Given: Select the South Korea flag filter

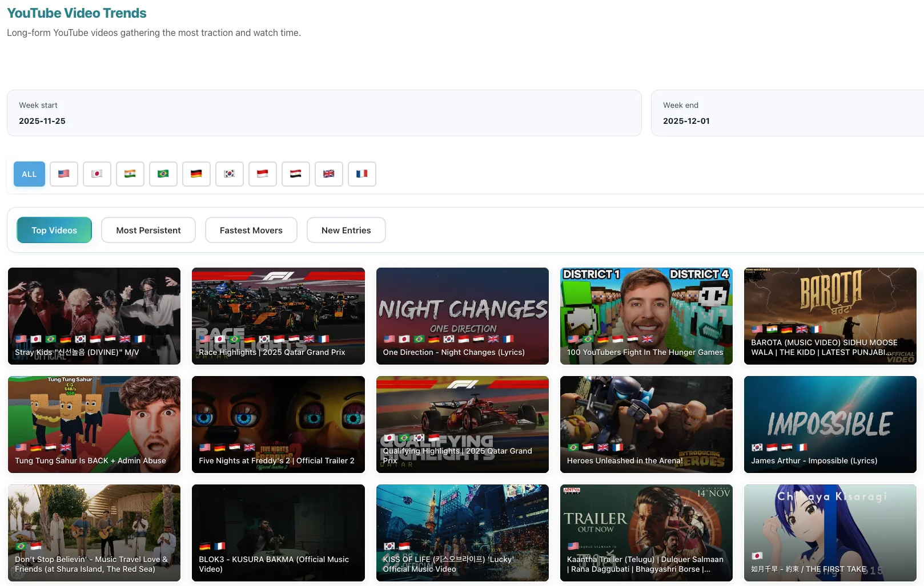Looking at the screenshot, I should [229, 173].
